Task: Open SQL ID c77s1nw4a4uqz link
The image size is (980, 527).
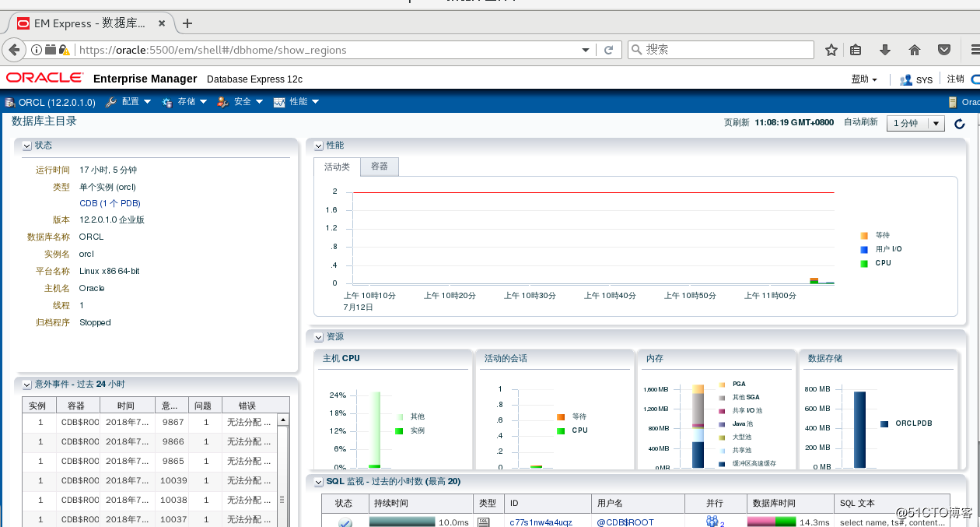Action: (x=541, y=522)
